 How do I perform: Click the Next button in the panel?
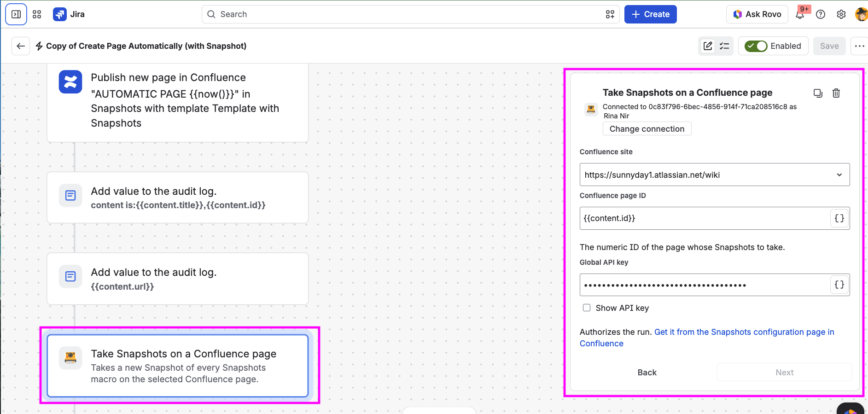pyautogui.click(x=785, y=373)
